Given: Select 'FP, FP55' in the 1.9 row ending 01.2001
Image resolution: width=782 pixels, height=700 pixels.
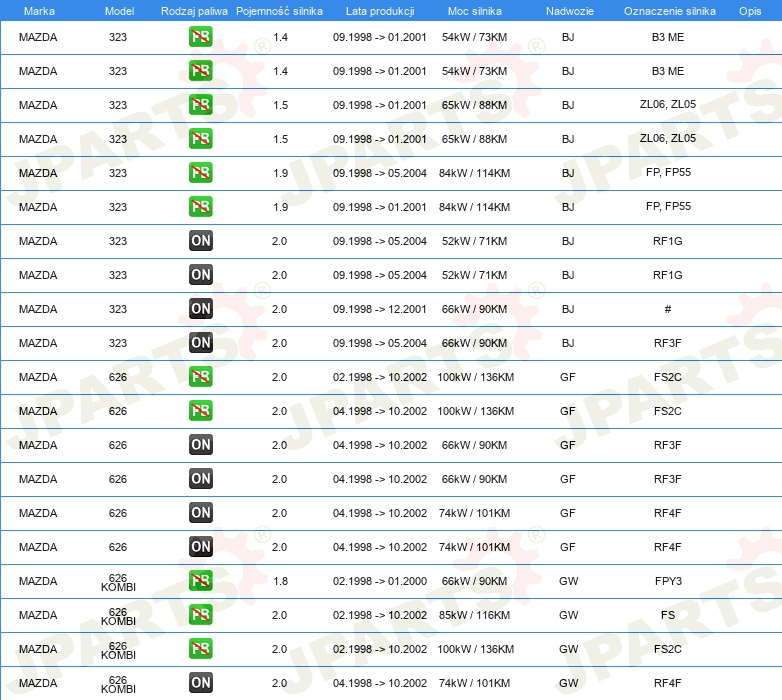Looking at the screenshot, I should pyautogui.click(x=668, y=206).
